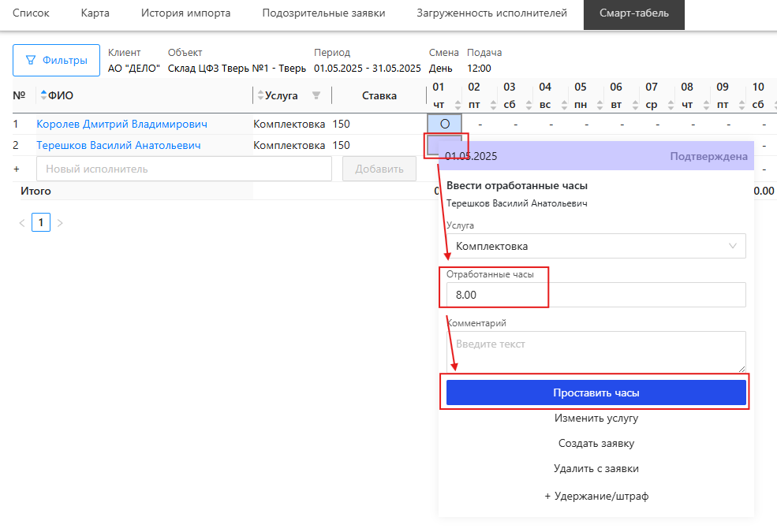Choose the + Удержание/штраф option

pyautogui.click(x=596, y=497)
